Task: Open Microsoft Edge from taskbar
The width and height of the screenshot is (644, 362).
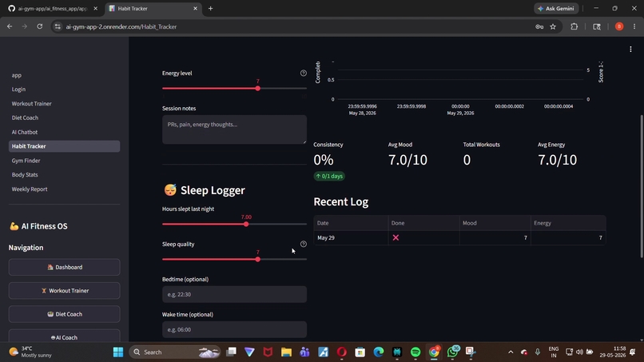Action: pos(378,352)
